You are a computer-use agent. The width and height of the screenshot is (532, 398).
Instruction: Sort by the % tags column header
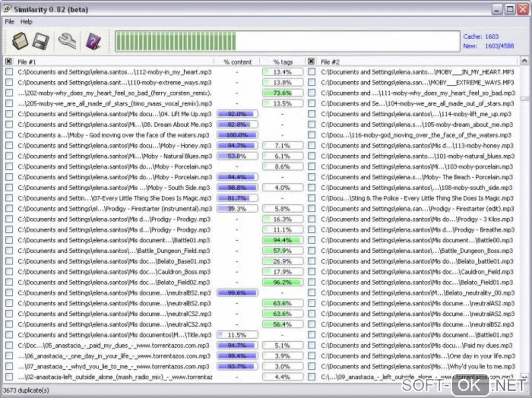[x=283, y=61]
